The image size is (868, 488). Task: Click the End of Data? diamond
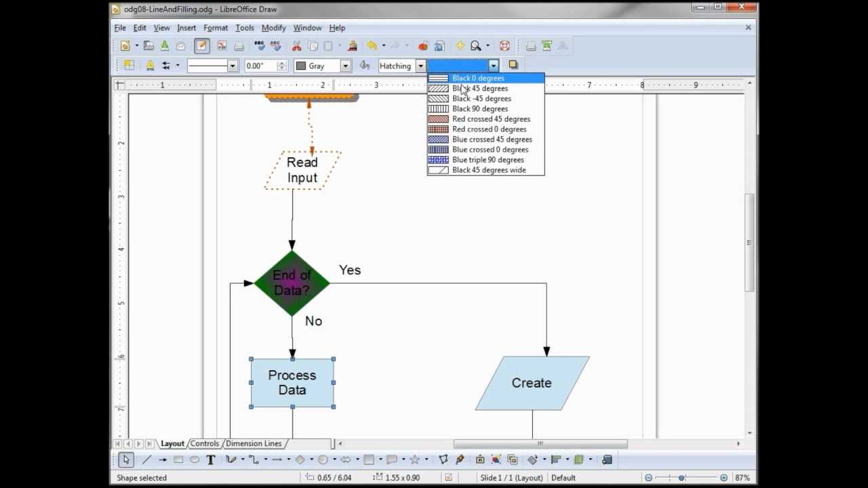coord(292,283)
